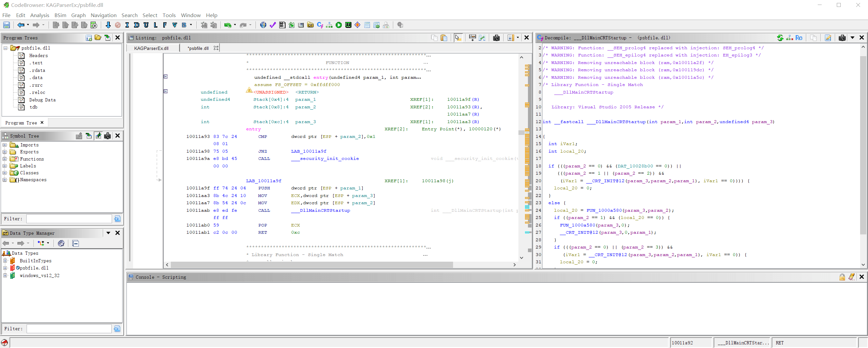Click the 'I' navigate-to-instruction toolbar icon
This screenshot has height=348, width=868.
click(x=127, y=25)
